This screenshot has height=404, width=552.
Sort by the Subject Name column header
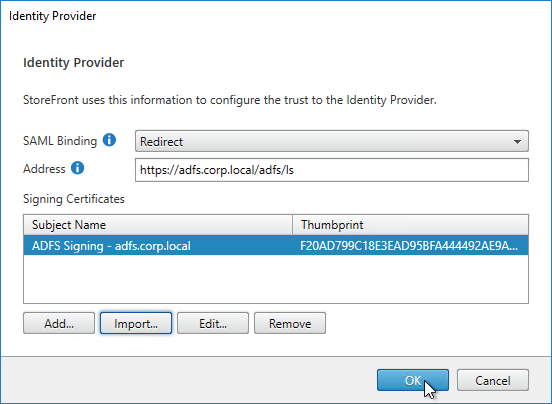pyautogui.click(x=158, y=225)
